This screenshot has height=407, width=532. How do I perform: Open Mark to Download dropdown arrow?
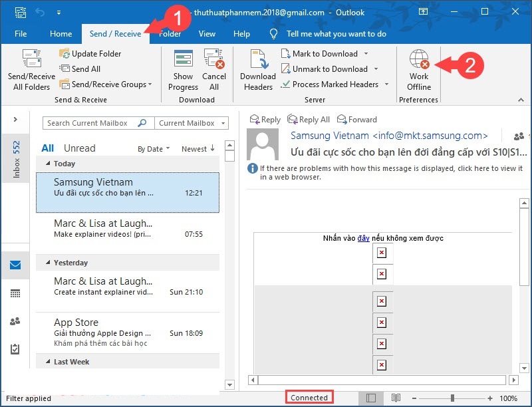pos(366,54)
